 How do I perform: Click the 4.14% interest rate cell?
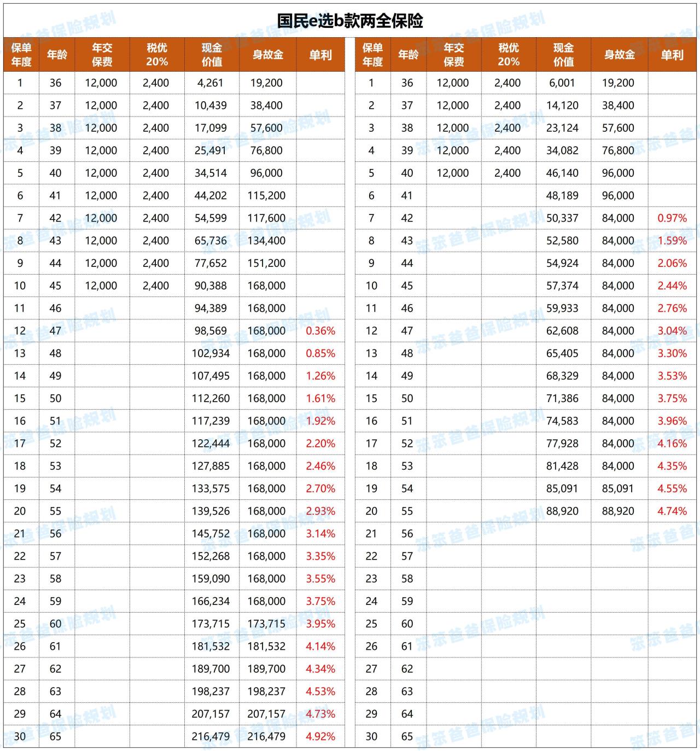[320, 646]
